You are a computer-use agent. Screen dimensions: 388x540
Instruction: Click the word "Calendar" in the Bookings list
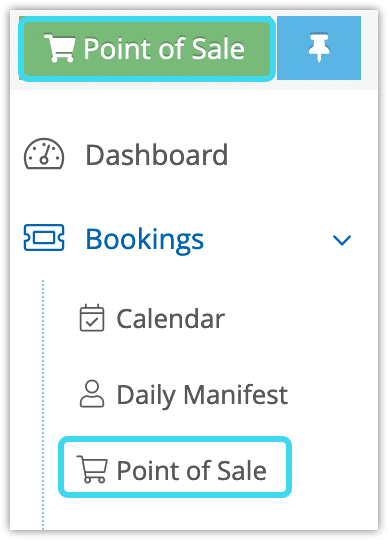[x=171, y=319]
